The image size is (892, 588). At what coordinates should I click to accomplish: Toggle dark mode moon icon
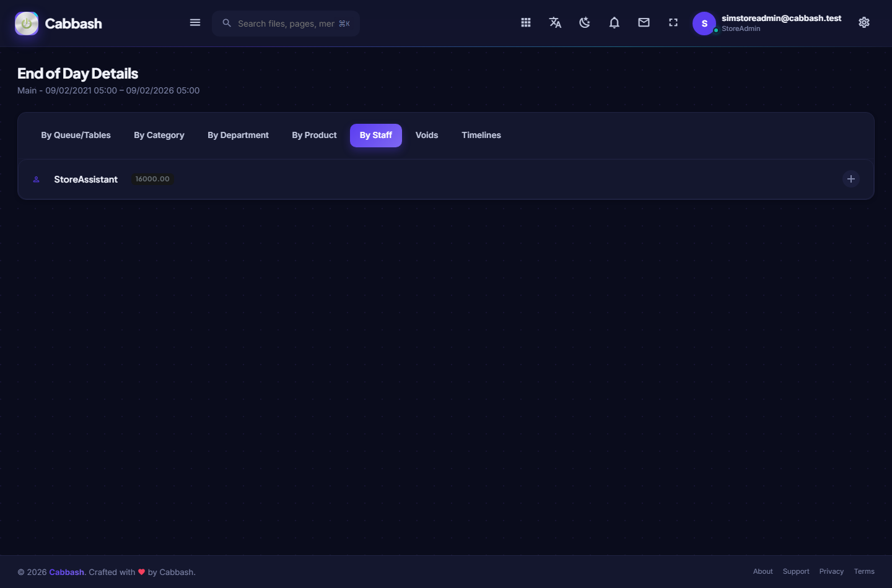(x=585, y=23)
